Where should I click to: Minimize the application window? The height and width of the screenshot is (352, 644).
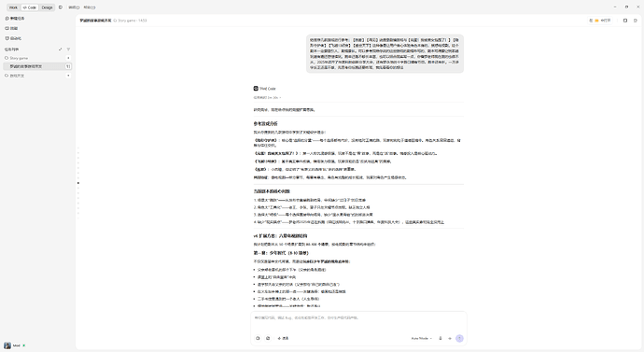(x=615, y=7)
